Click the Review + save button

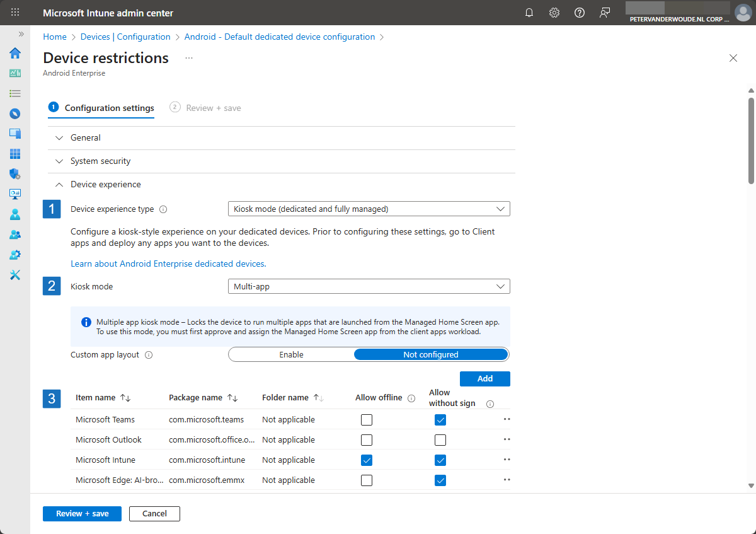point(82,514)
